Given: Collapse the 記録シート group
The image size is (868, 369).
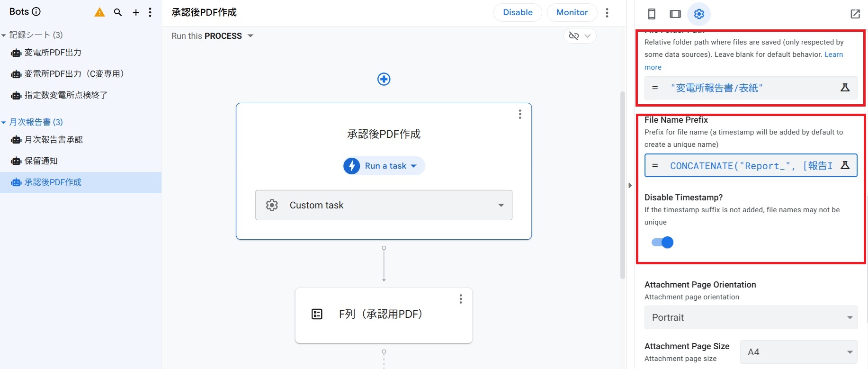Looking at the screenshot, I should click(x=4, y=35).
